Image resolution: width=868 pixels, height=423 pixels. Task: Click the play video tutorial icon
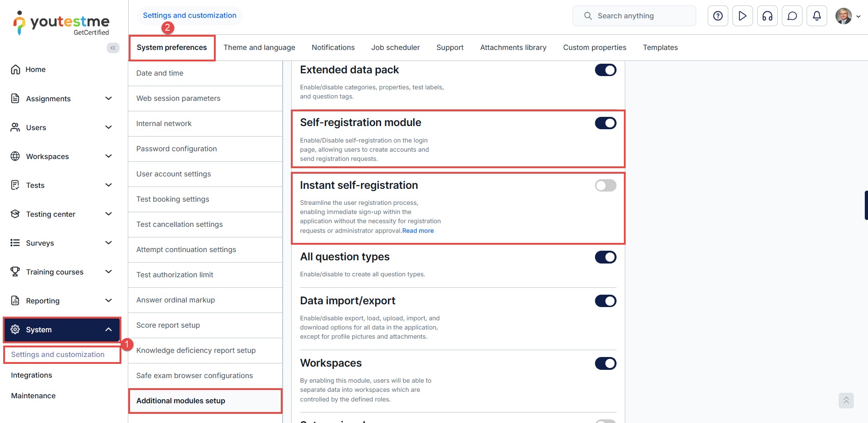[x=742, y=16]
